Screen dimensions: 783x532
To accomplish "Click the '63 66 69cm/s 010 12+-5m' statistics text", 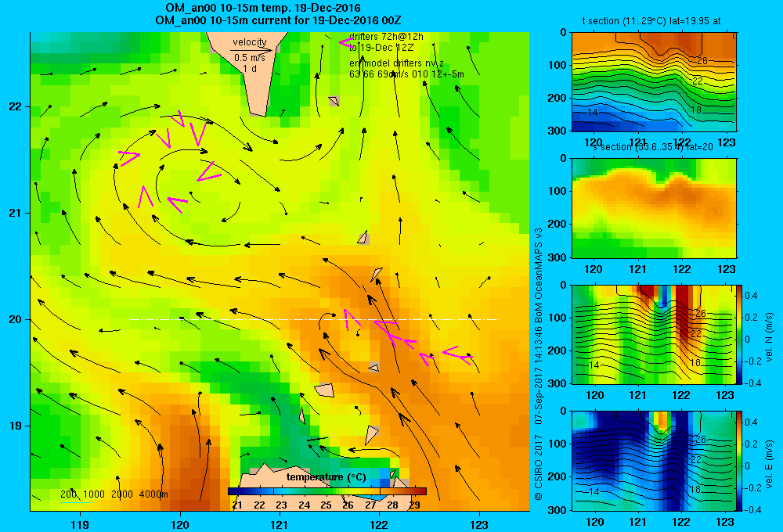I will tap(406, 74).
